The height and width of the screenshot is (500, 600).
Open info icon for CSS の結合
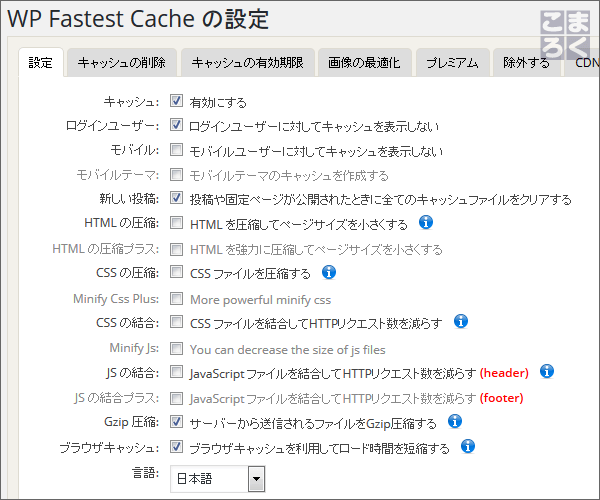pyautogui.click(x=461, y=322)
